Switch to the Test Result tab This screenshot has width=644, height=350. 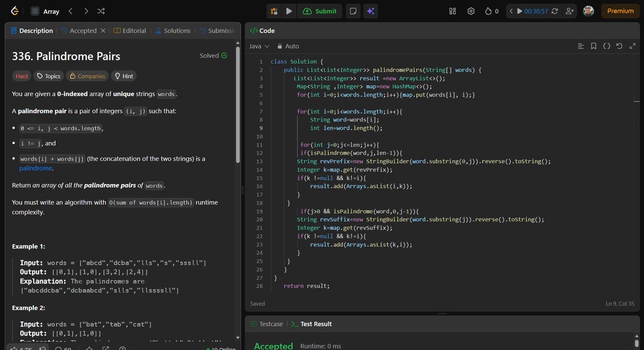pos(311,324)
